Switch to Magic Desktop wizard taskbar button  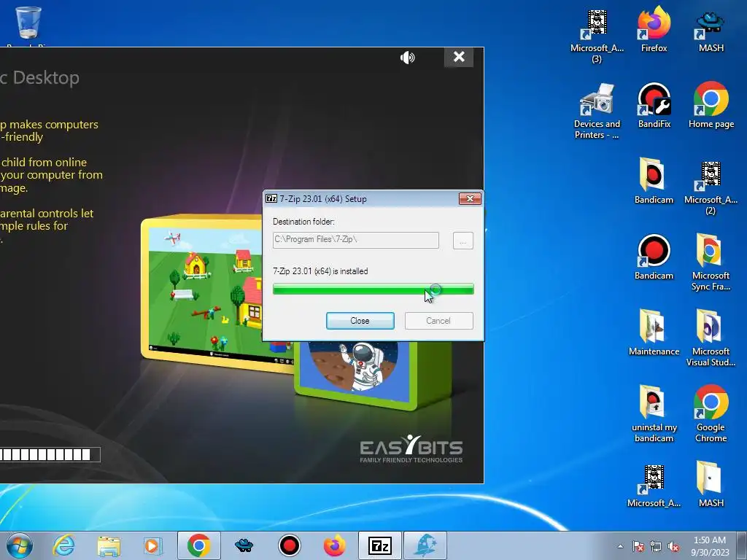(425, 545)
